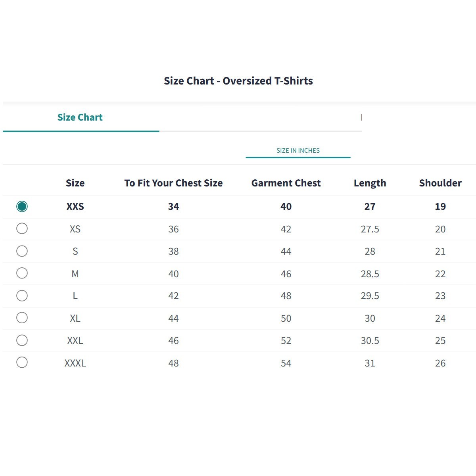Click the garment chest value 54 for XXXL
Screen dimensions: 476x476
(286, 363)
